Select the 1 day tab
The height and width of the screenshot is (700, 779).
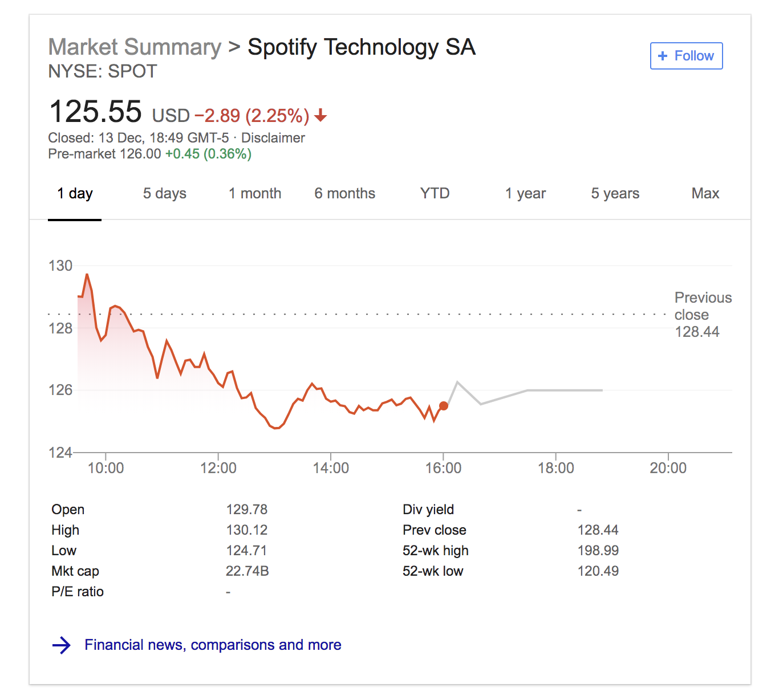(75, 194)
